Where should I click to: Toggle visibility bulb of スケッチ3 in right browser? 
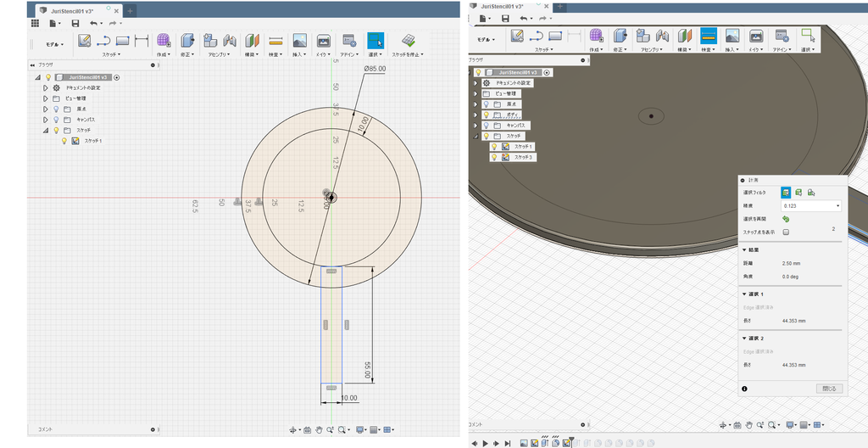494,157
